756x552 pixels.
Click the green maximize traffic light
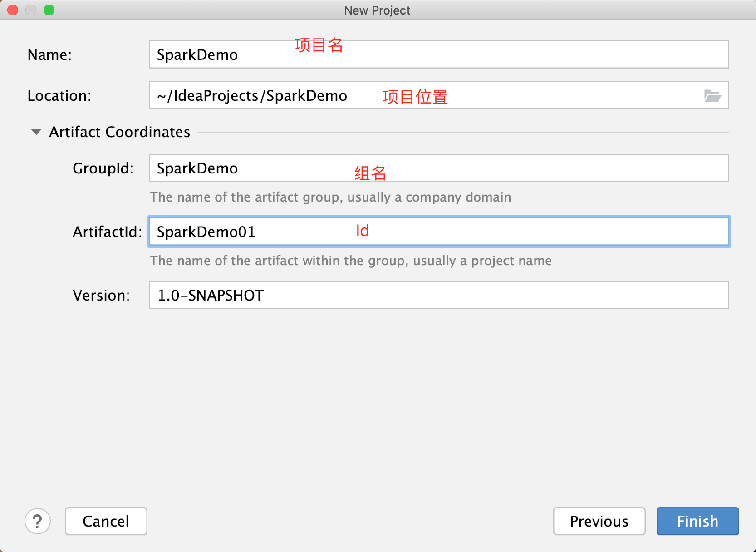49,10
